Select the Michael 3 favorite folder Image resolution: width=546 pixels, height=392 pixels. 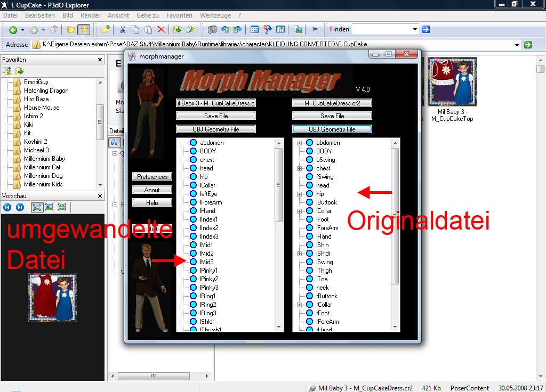tap(36, 150)
